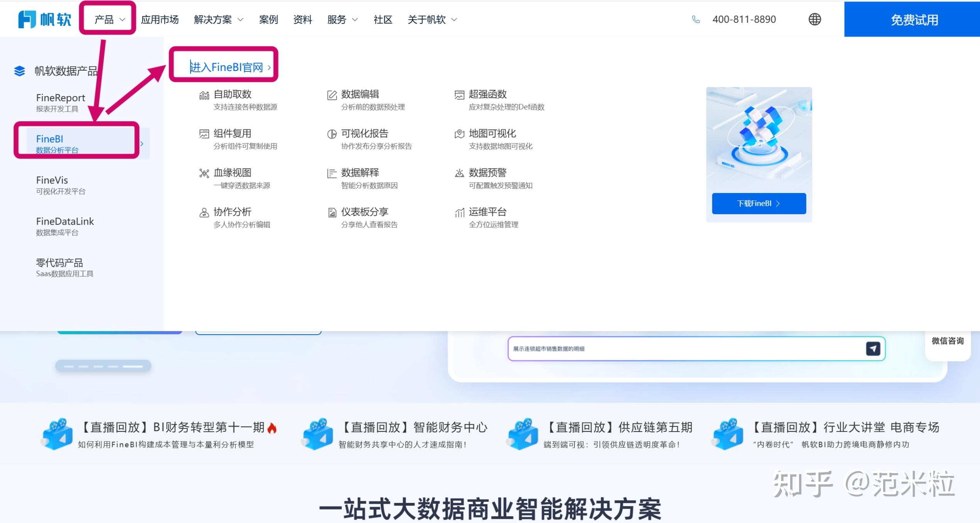Select the 数据编辑 data editing icon

(x=331, y=94)
